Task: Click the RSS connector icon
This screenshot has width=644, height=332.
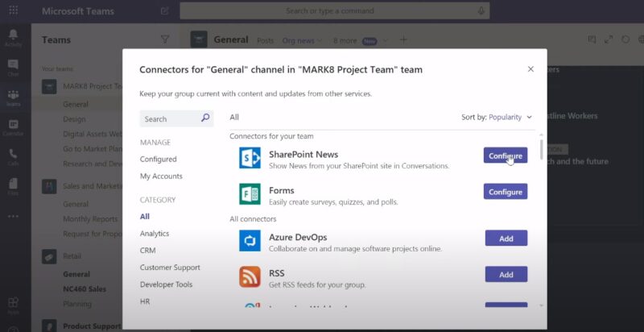Action: click(250, 276)
